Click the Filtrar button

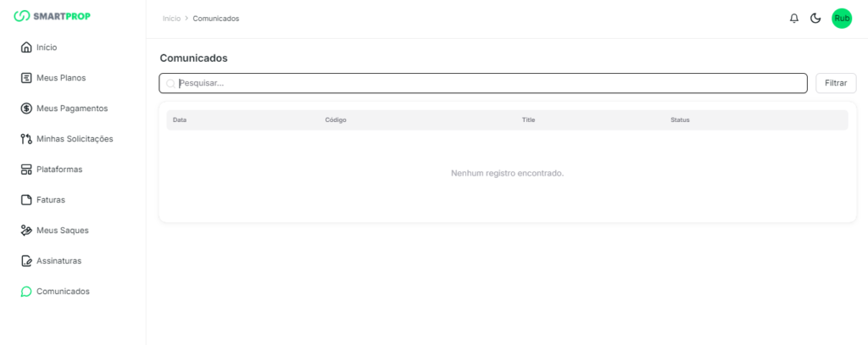(836, 83)
